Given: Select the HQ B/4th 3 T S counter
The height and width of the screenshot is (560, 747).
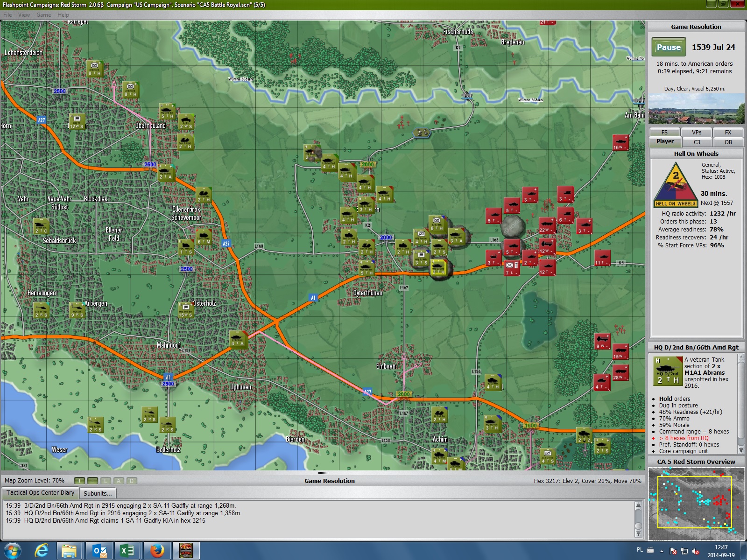Looking at the screenshot, I should (421, 258).
